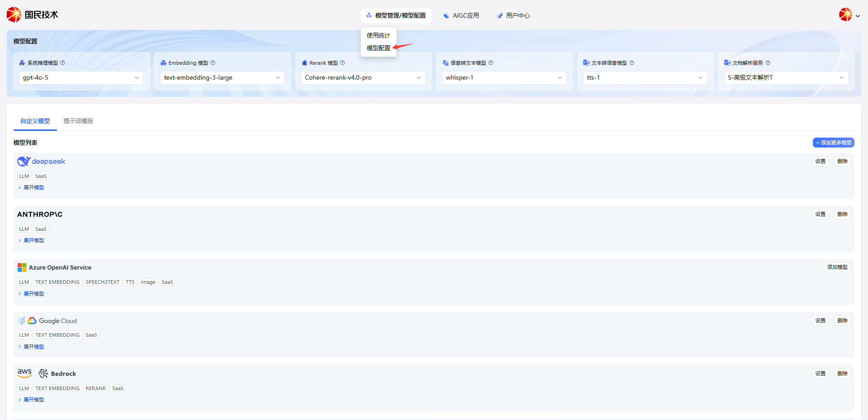Open the avatar dropdown arrow

[x=858, y=16]
